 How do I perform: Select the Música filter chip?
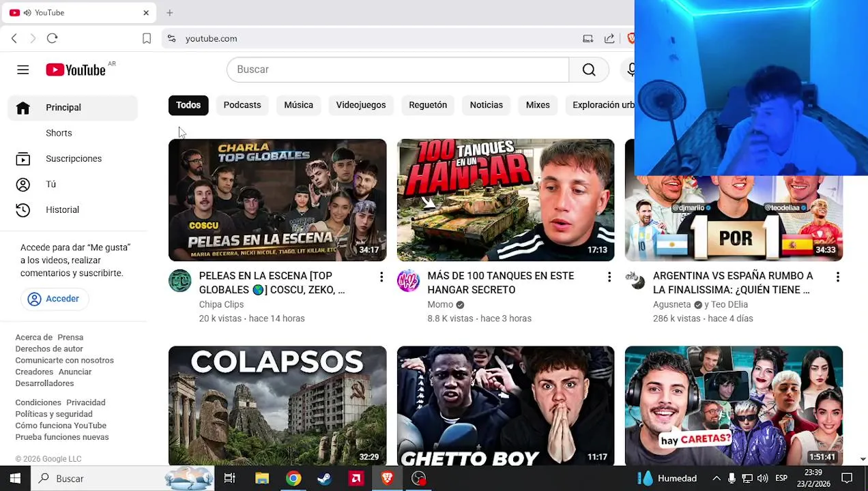[x=298, y=105]
